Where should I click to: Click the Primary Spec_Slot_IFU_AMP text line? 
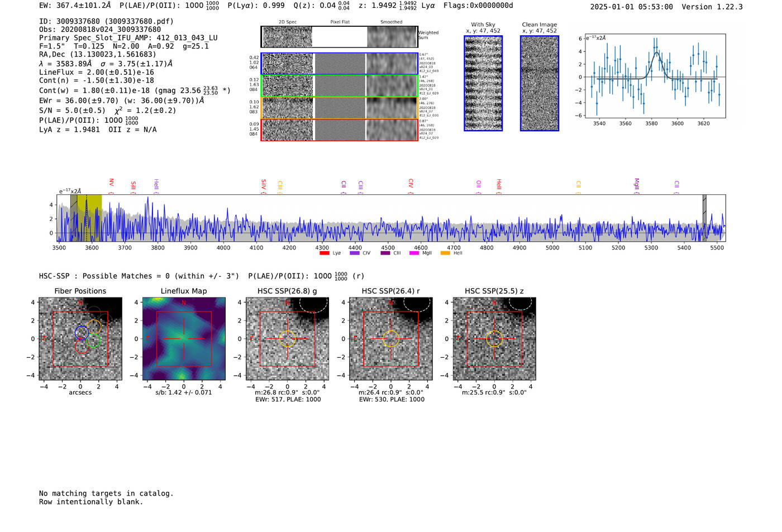[x=128, y=38]
